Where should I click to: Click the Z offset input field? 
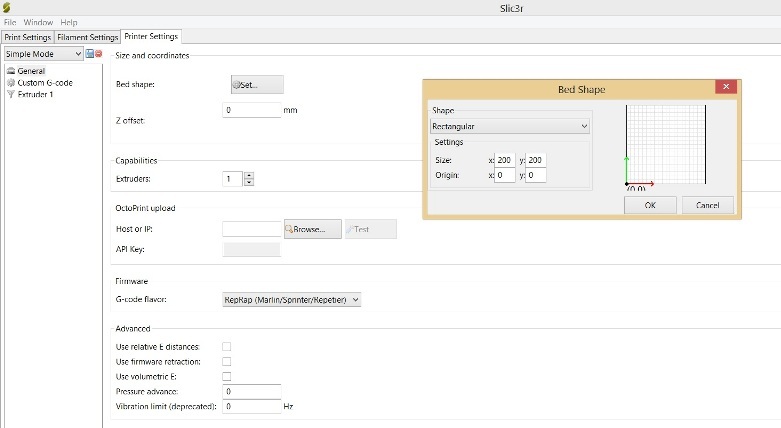pyautogui.click(x=251, y=110)
